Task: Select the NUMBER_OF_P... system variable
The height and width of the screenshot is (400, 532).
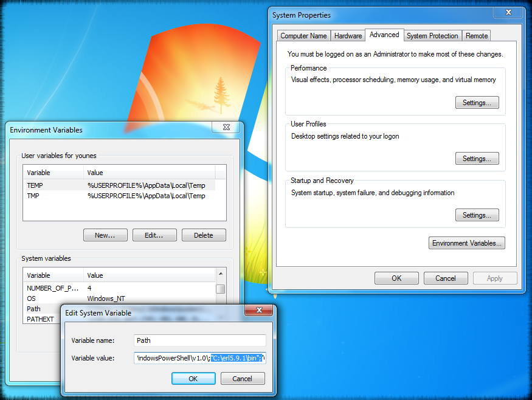Action: (119, 288)
